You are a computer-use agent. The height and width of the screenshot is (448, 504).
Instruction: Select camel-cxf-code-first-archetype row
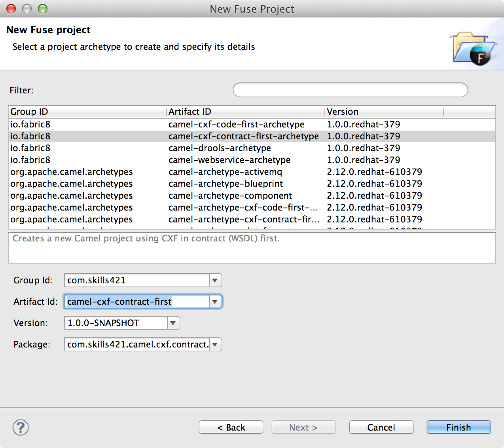(x=236, y=125)
